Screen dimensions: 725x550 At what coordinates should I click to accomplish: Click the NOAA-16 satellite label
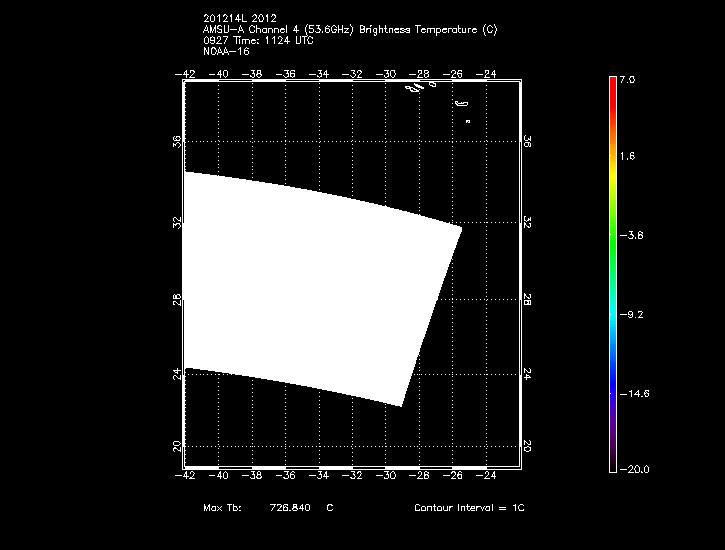pos(226,51)
